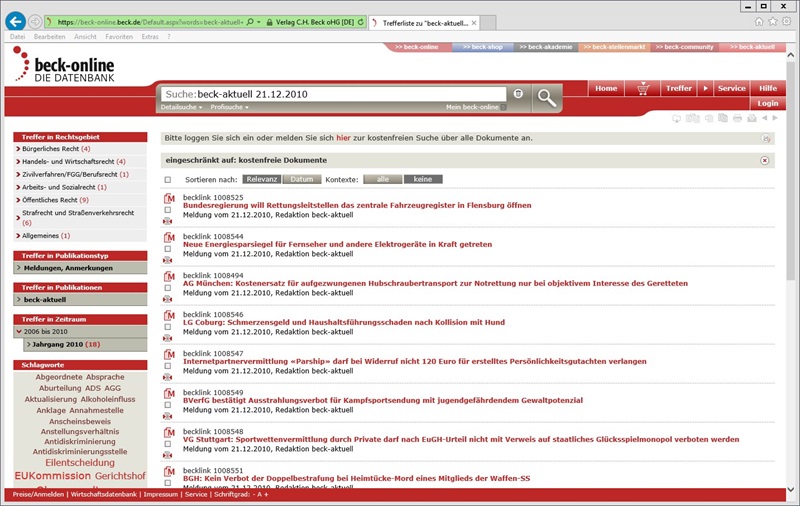Expand Strafrecht und Straßenverkehrsrecht (6)
Screen dimensions: 800x506
tap(78, 218)
